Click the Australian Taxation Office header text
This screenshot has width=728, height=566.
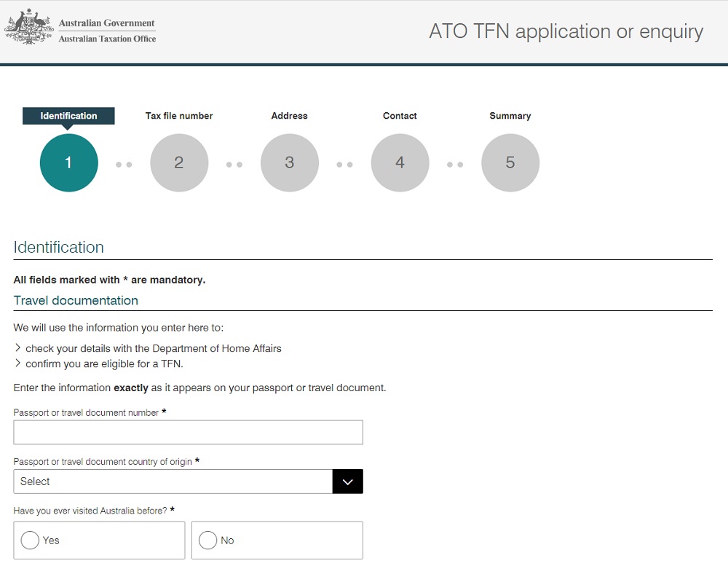click(x=107, y=39)
